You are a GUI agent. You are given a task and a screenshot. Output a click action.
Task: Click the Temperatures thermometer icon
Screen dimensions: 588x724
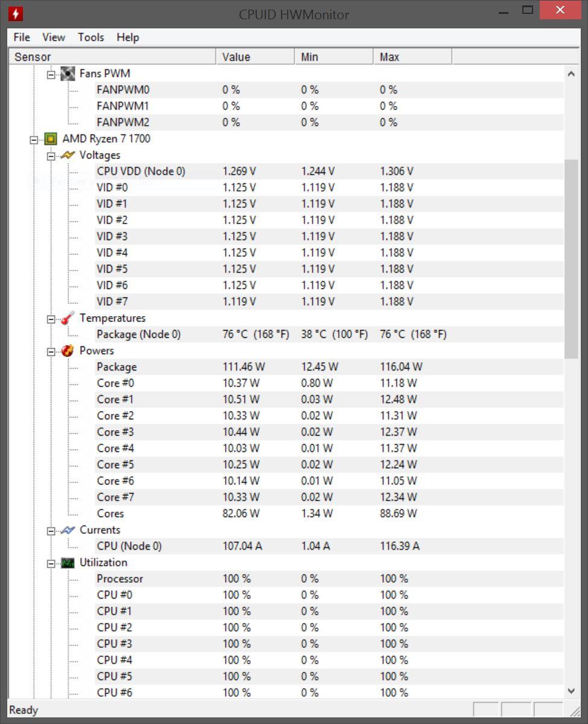click(68, 318)
